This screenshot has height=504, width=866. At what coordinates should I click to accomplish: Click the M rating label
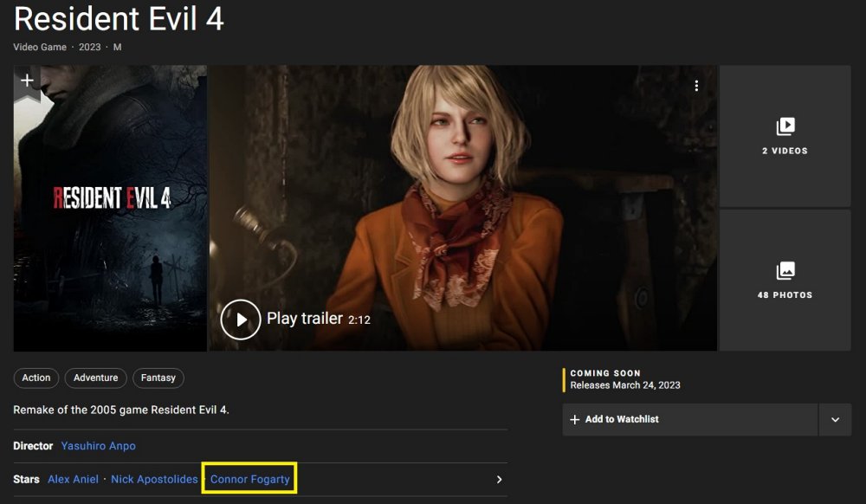117,48
